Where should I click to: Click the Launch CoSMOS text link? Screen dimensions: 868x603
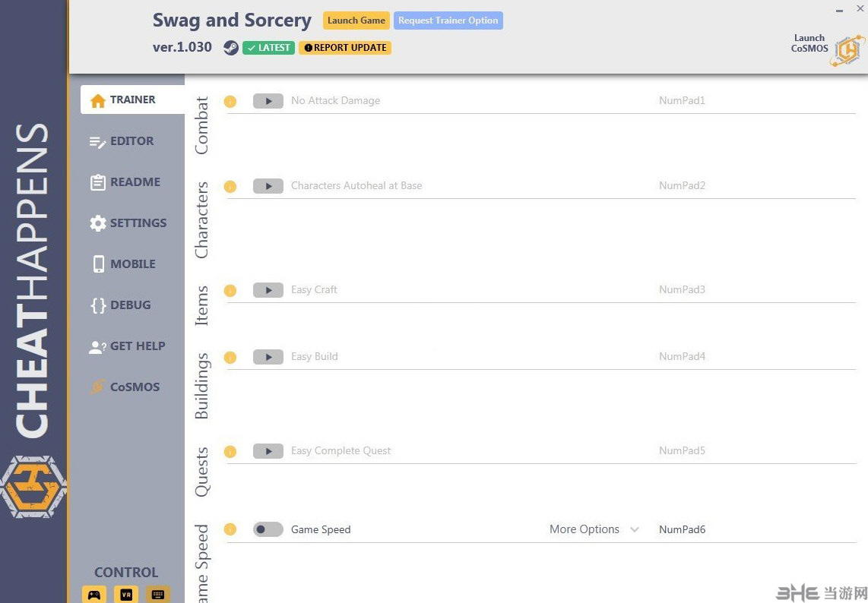pos(809,43)
